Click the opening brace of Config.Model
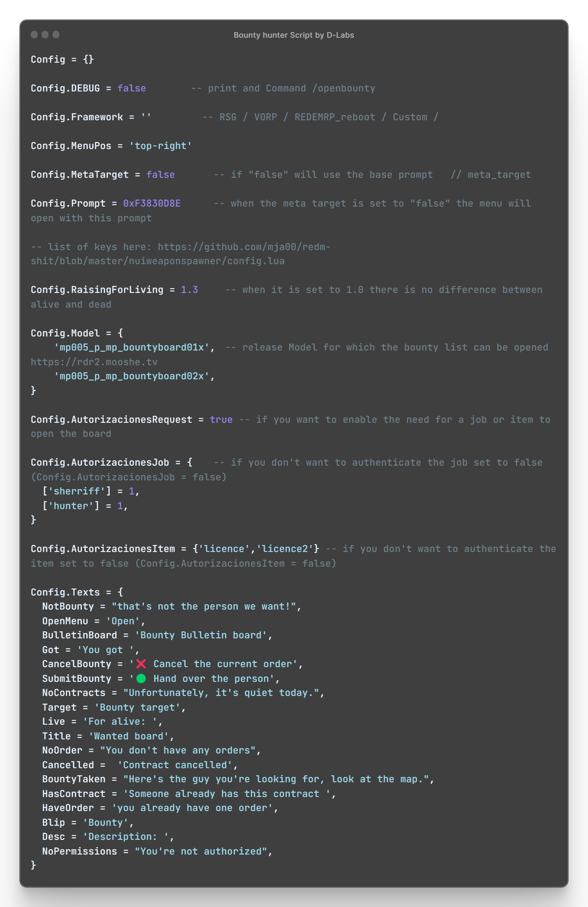This screenshot has height=907, width=588. tap(120, 333)
